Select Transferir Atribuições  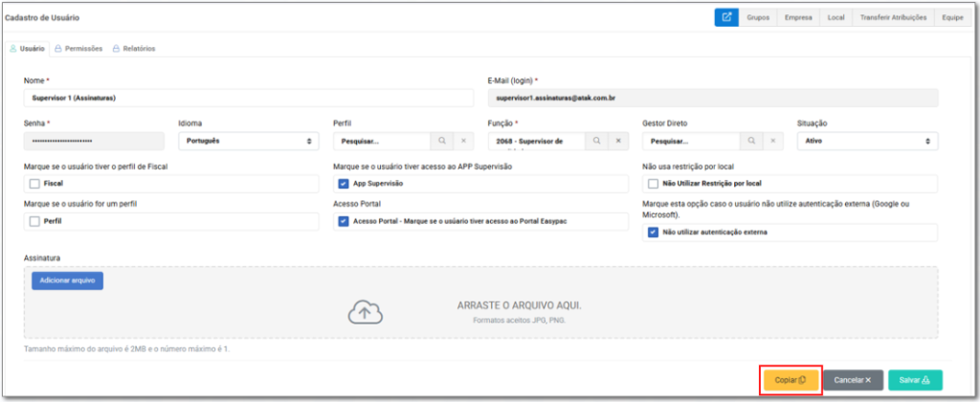(x=893, y=17)
